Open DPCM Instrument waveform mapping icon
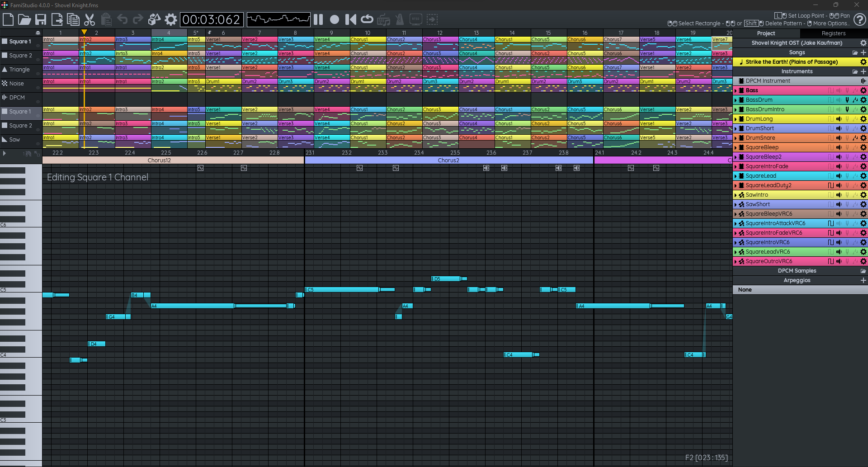Screen dimensions: 868x467 (x=863, y=81)
